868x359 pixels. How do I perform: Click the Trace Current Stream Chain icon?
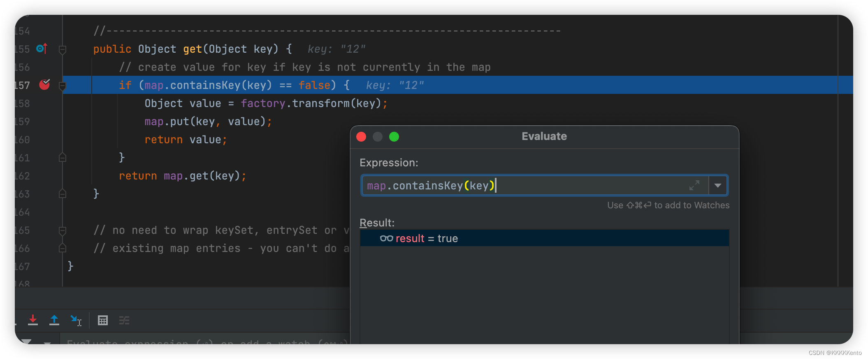tap(124, 320)
